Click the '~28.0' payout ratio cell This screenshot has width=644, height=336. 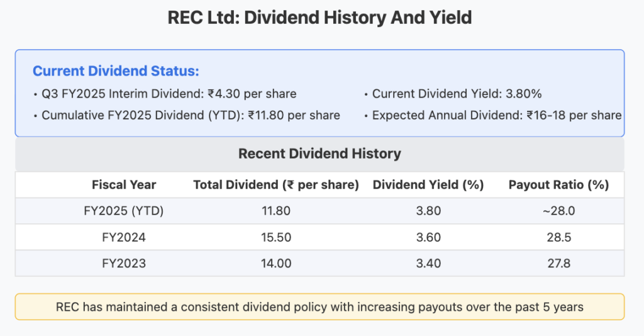[x=558, y=211]
